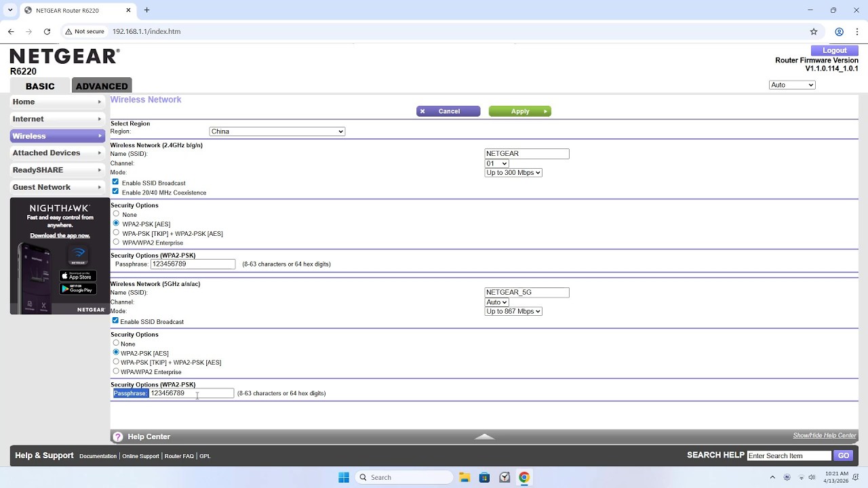Viewport: 868px width, 488px height.
Task: Open the Internet sidebar menu
Action: point(58,119)
